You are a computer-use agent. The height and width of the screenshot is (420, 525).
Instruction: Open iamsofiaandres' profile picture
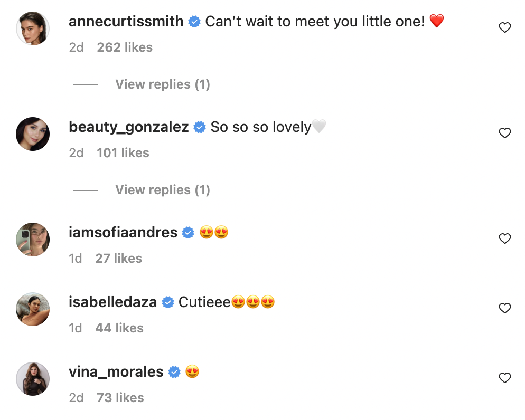33,238
